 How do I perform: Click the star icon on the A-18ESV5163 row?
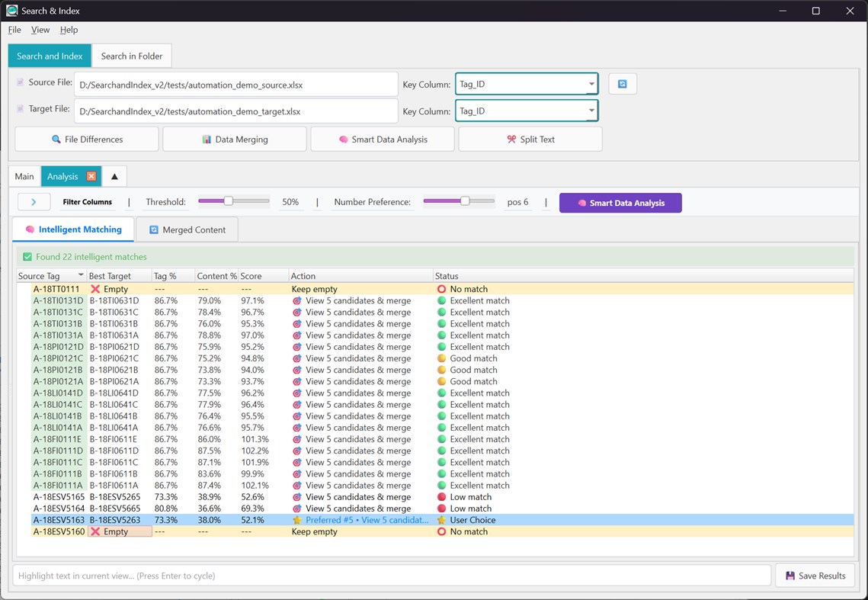pos(296,520)
